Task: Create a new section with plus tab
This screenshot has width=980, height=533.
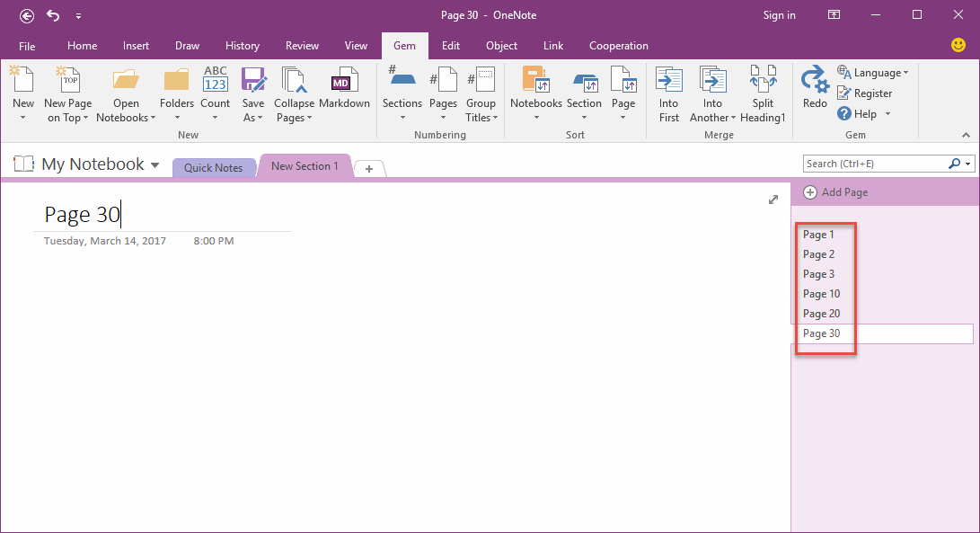Action: pyautogui.click(x=369, y=169)
